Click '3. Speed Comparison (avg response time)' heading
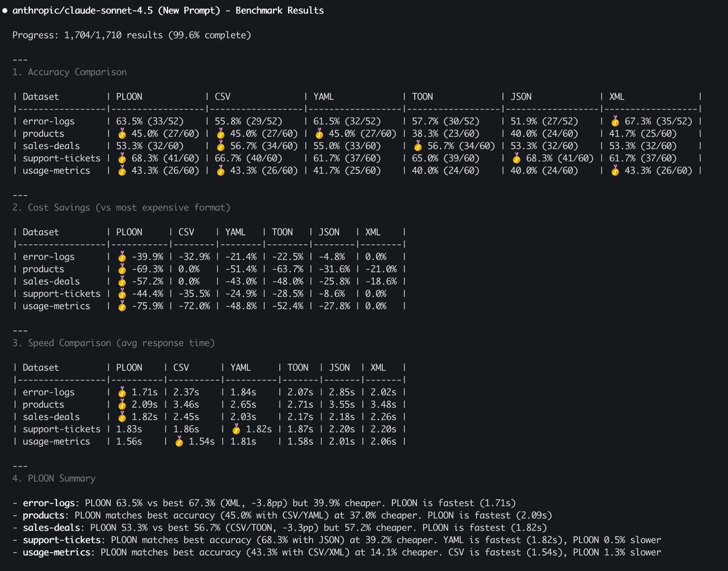This screenshot has width=728, height=571. point(113,343)
